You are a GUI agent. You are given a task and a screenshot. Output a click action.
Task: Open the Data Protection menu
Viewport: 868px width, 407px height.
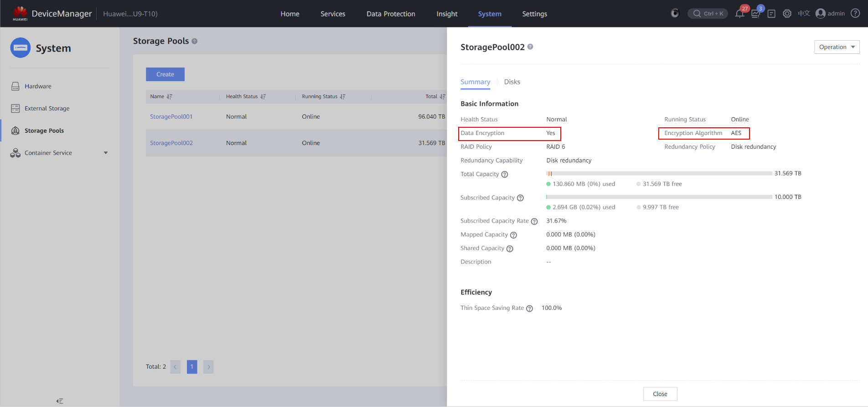click(x=391, y=14)
